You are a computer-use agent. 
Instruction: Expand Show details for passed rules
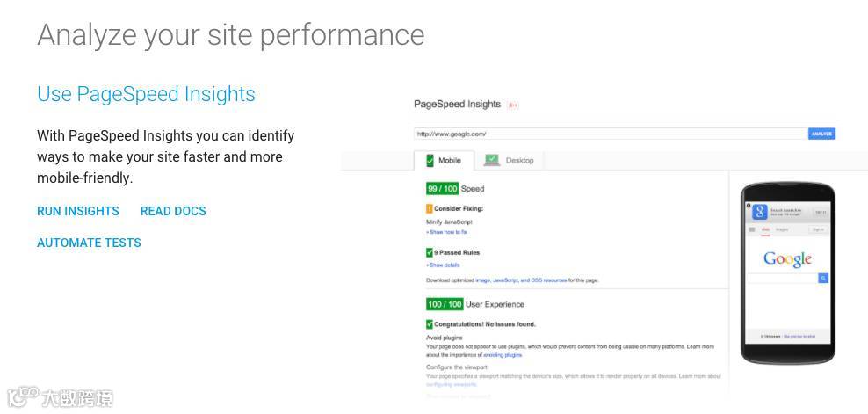pos(444,265)
